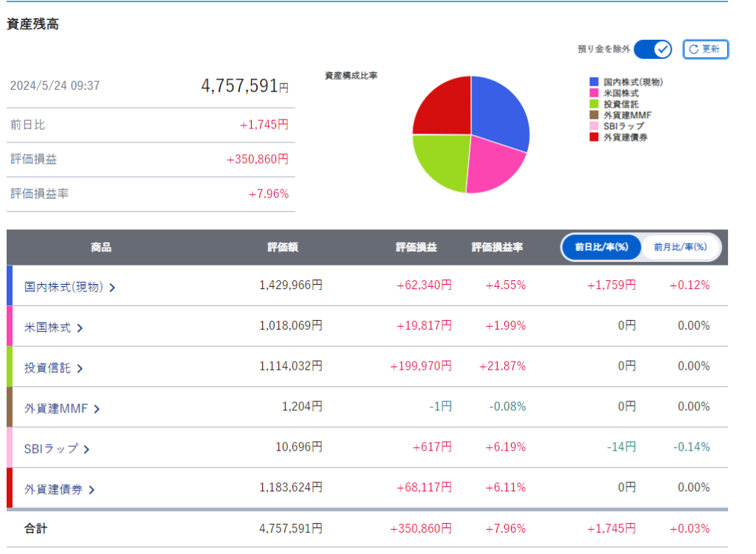The width and height of the screenshot is (756, 554).
Task: Open the 外貨建債券 details link
Action: pyautogui.click(x=53, y=488)
